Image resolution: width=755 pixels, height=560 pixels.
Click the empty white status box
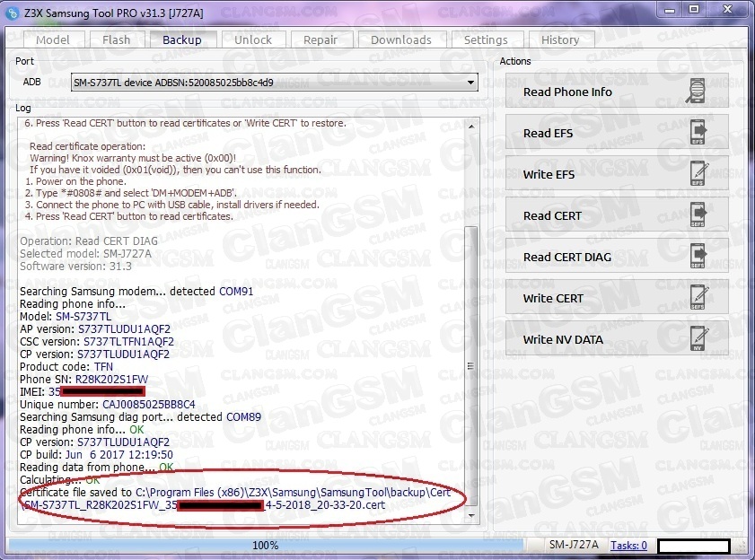tap(693, 546)
